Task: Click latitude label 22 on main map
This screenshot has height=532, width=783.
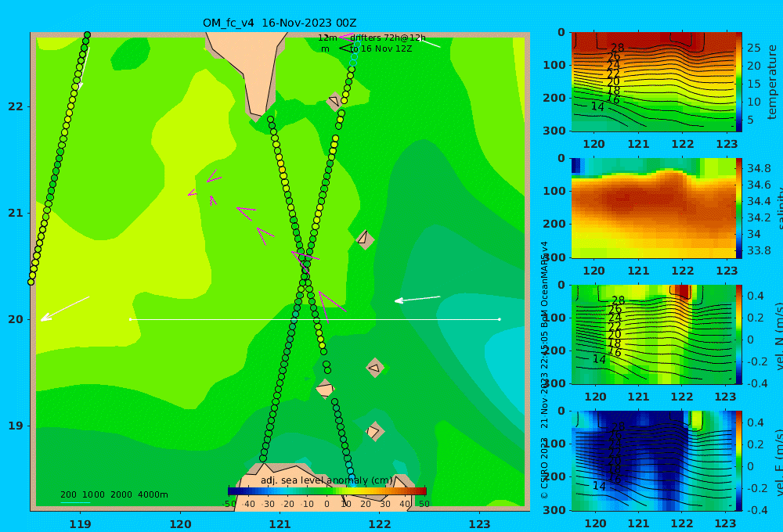Action: coord(16,107)
